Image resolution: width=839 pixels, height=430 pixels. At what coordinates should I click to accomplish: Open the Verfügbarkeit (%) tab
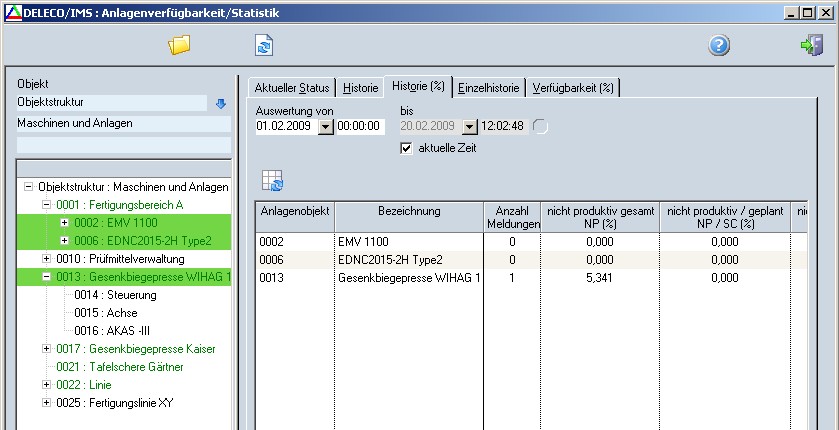[x=572, y=88]
